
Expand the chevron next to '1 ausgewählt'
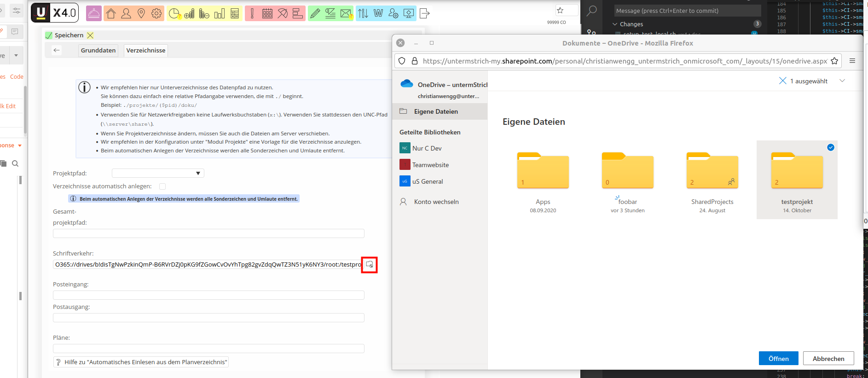tap(842, 81)
